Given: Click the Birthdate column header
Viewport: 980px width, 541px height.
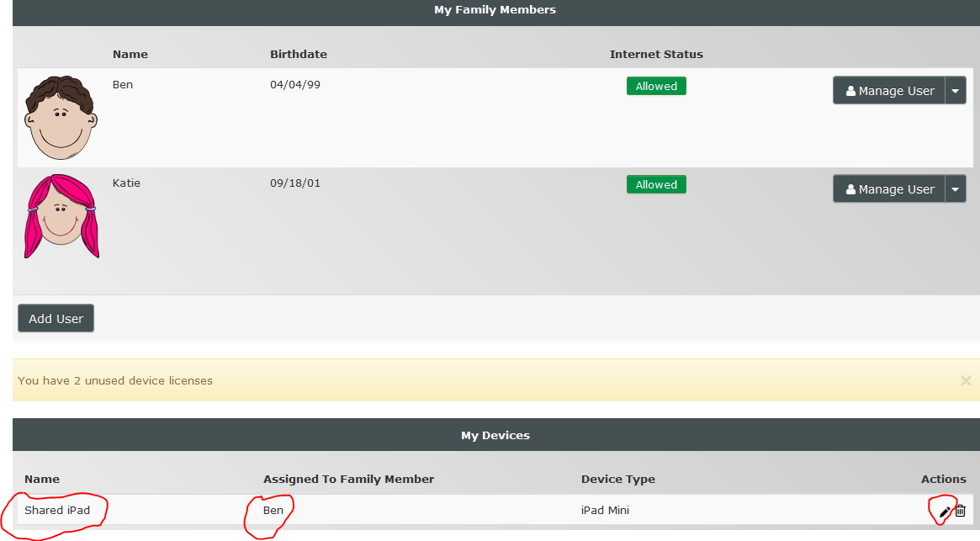Looking at the screenshot, I should tap(298, 54).
